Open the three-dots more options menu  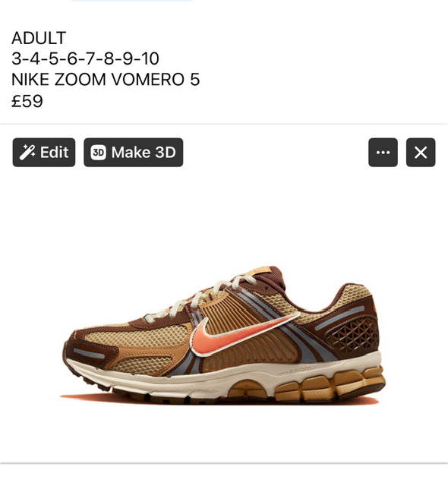(383, 152)
